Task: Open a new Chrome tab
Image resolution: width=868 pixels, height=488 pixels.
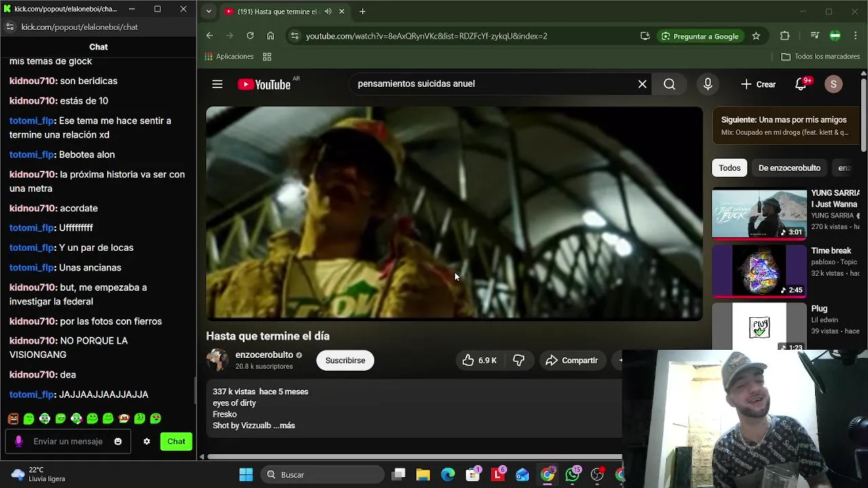Action: [x=362, y=12]
